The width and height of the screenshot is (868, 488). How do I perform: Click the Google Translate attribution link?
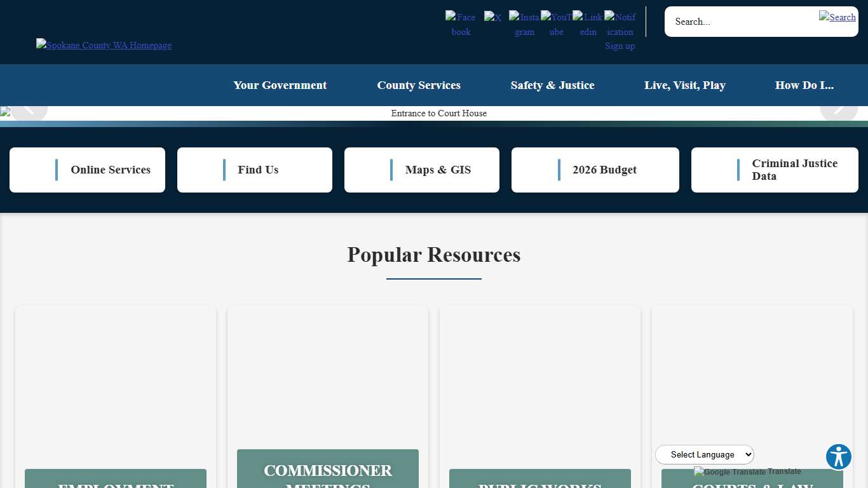(747, 471)
